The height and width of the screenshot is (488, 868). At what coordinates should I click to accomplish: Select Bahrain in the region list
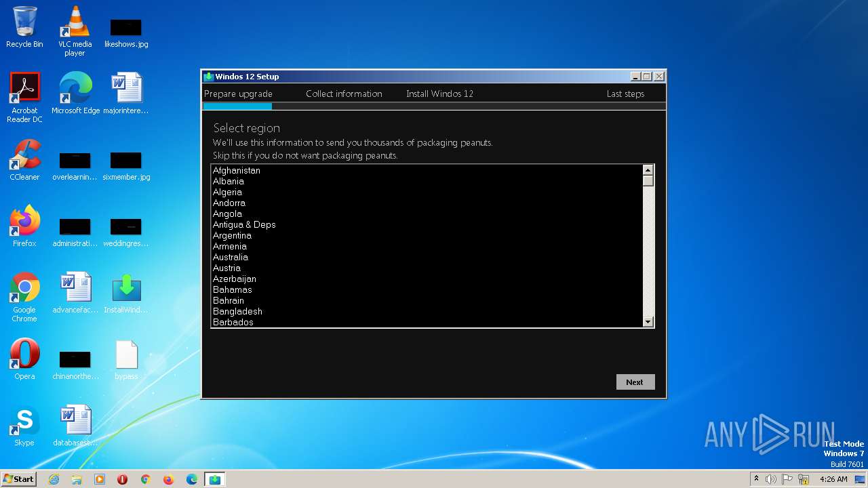coord(427,300)
